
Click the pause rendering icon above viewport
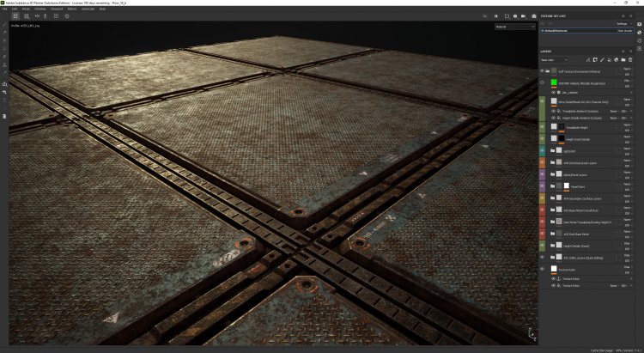coord(495,16)
